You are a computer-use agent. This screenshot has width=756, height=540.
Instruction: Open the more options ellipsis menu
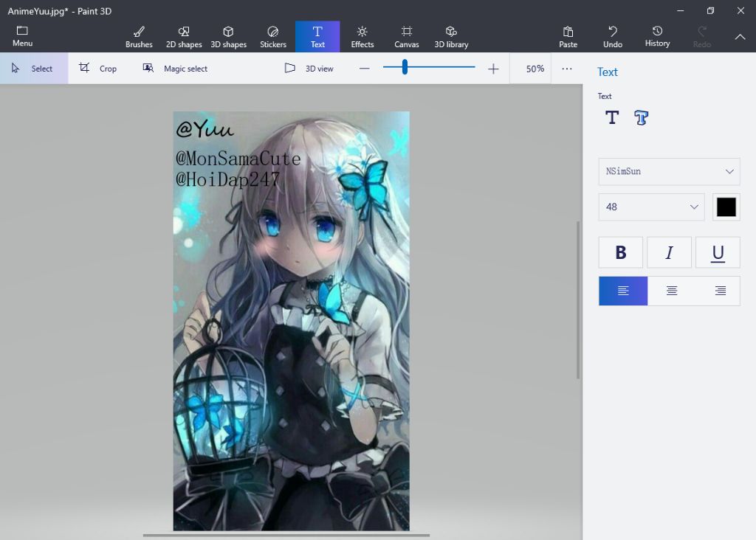[567, 69]
